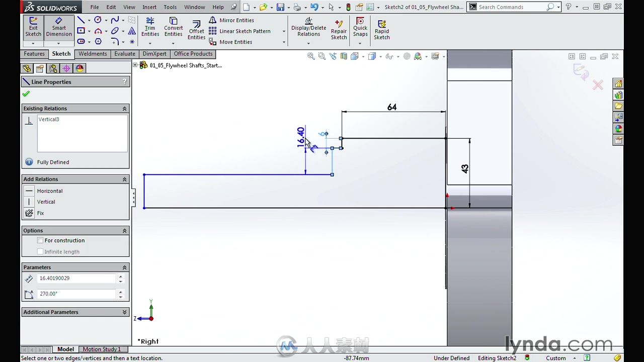Screen dimensions: 644x362
Task: Click Offset Entities tool
Action: pos(196,30)
